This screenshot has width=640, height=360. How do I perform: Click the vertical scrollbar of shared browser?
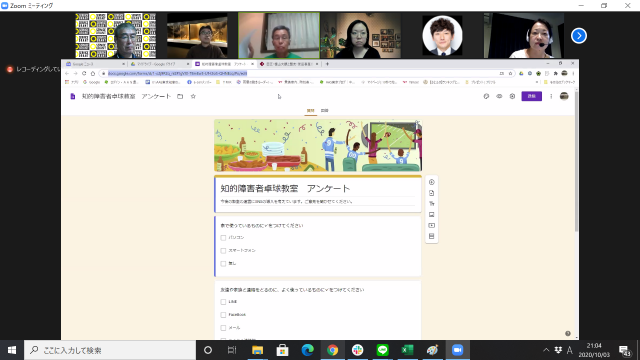click(576, 161)
